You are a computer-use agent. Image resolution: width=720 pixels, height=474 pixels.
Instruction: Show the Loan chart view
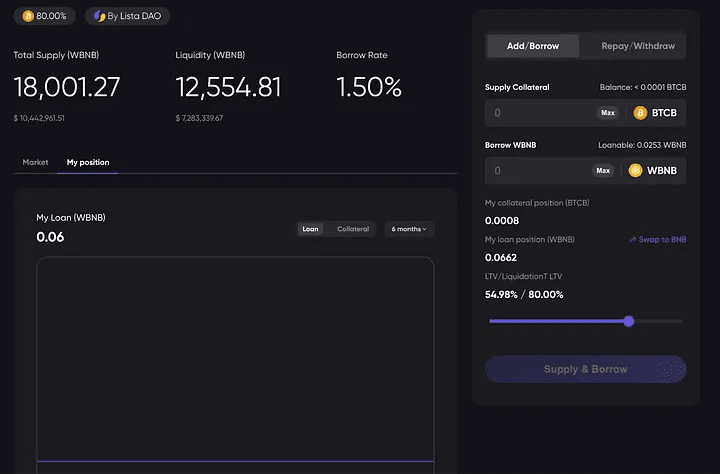pos(310,229)
